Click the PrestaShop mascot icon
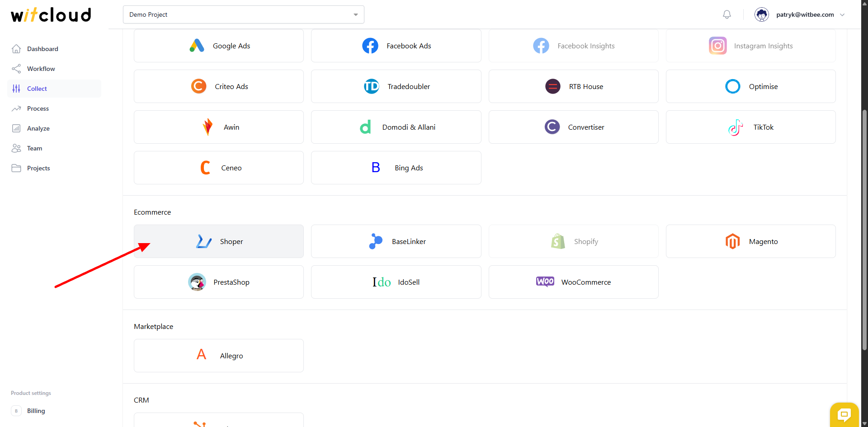Image resolution: width=868 pixels, height=427 pixels. pos(197,282)
